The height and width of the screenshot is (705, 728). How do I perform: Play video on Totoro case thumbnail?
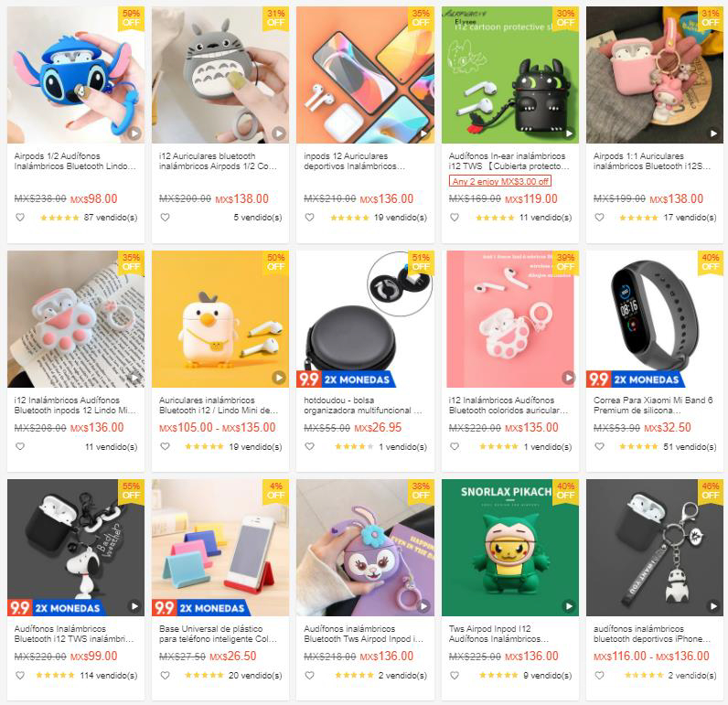(279, 134)
